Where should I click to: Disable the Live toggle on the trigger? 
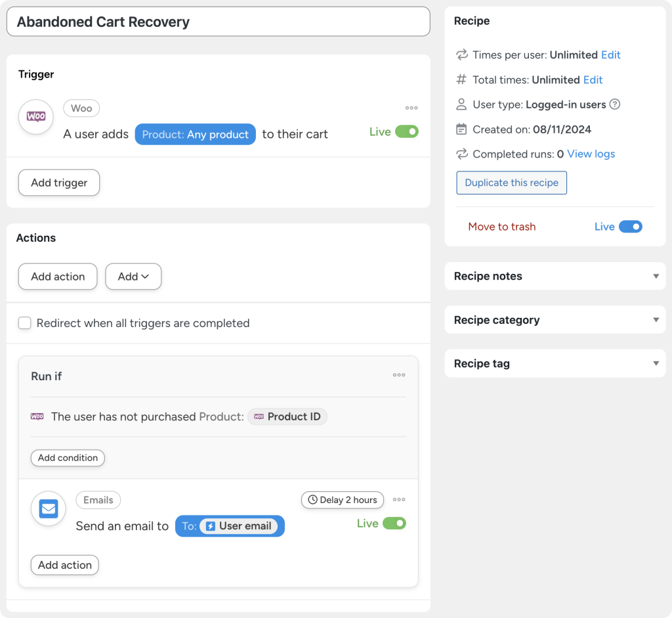click(406, 131)
